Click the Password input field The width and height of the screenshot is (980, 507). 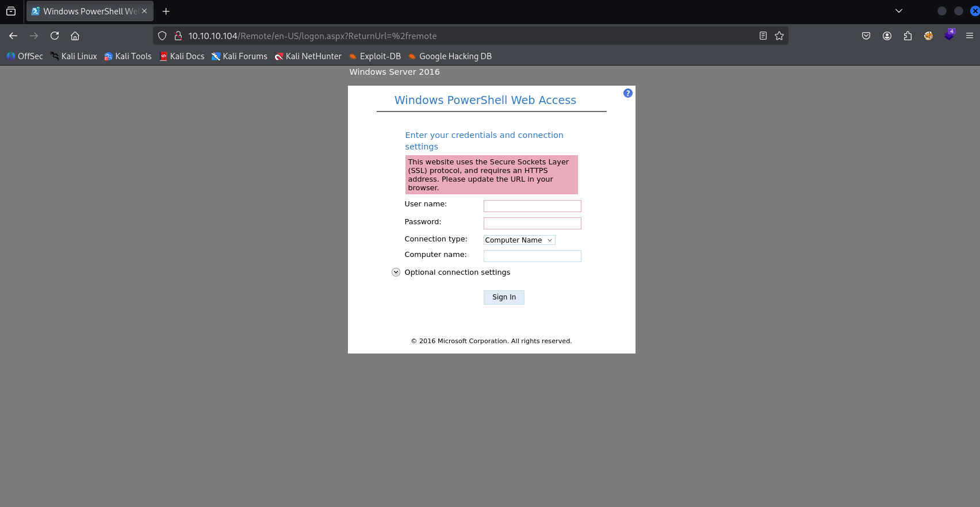pos(533,223)
